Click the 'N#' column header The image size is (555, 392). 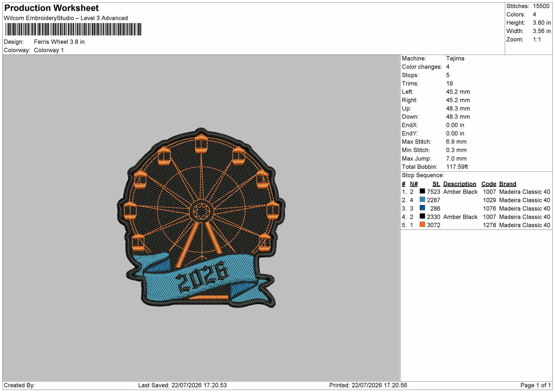(x=414, y=184)
